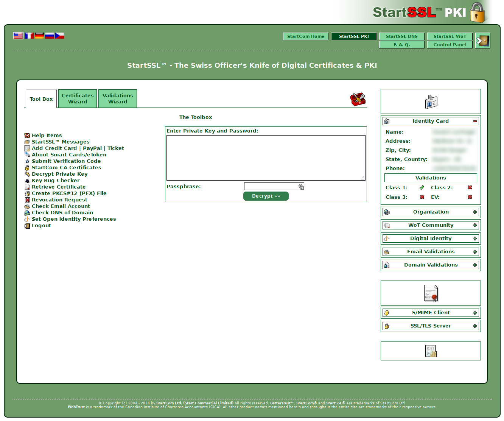Click the Check DNS of Domain icon

27,213
